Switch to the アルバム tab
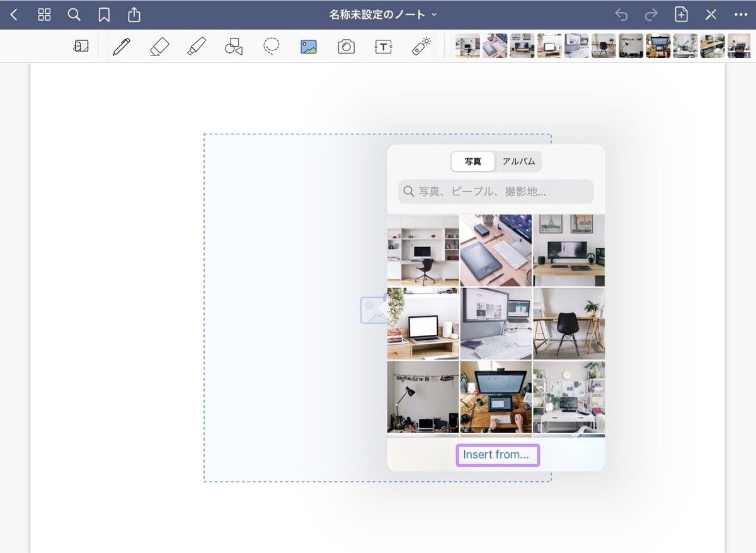Screen dimensions: 756x553 click(518, 161)
